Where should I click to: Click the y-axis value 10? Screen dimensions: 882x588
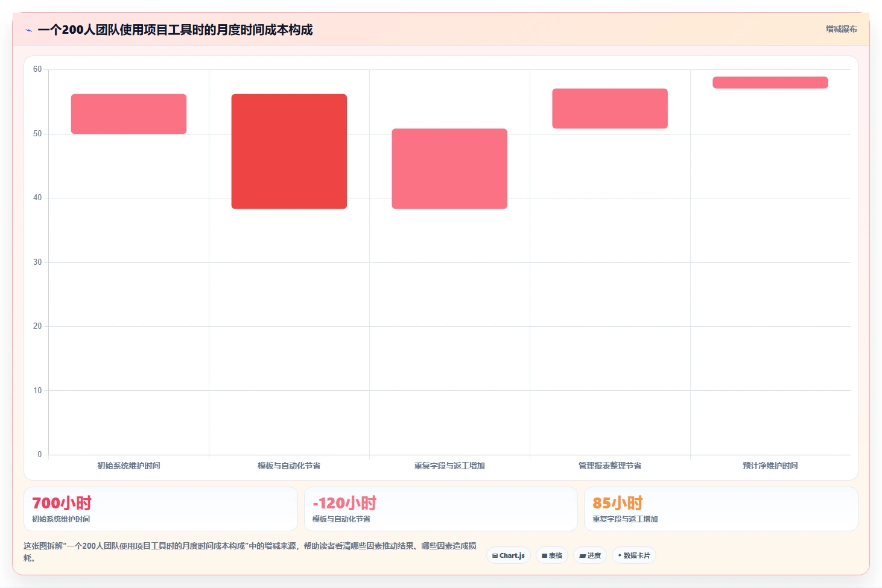37,391
